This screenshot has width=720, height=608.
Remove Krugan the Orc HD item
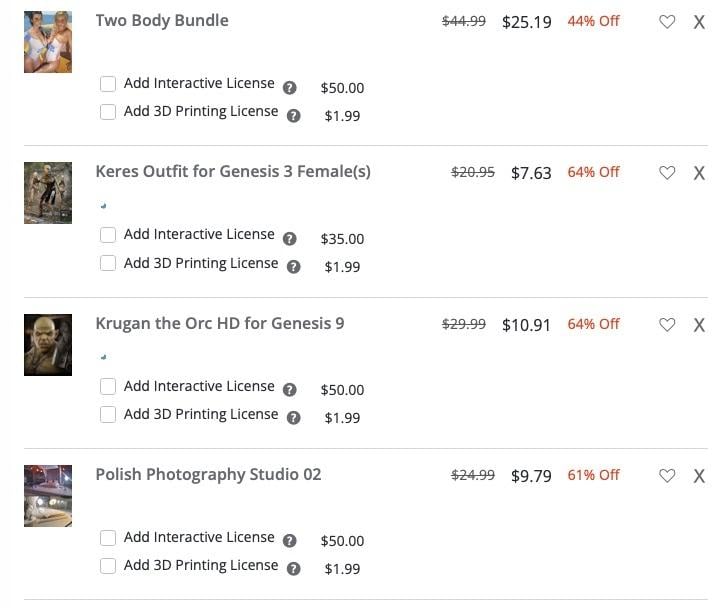coord(699,325)
